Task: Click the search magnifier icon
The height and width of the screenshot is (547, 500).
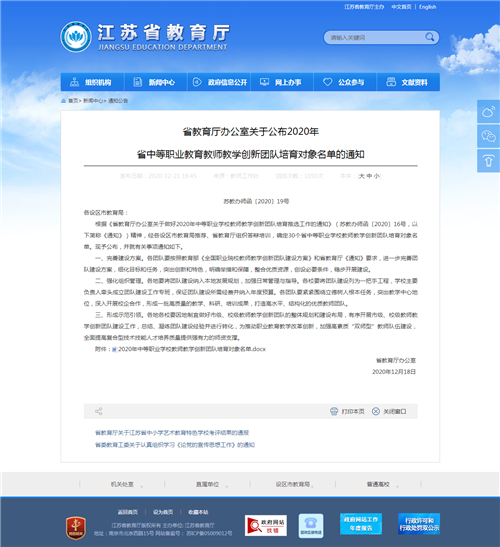Action: click(430, 37)
